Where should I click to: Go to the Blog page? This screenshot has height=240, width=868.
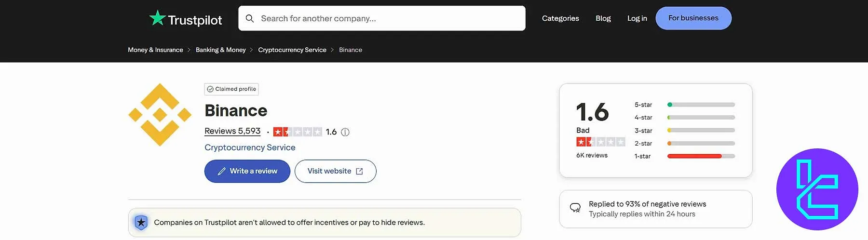click(x=603, y=18)
